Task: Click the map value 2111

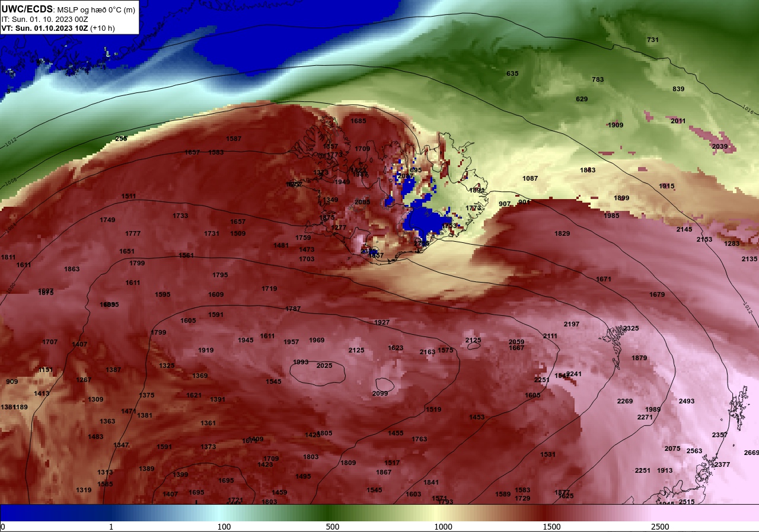Action: 550,336
